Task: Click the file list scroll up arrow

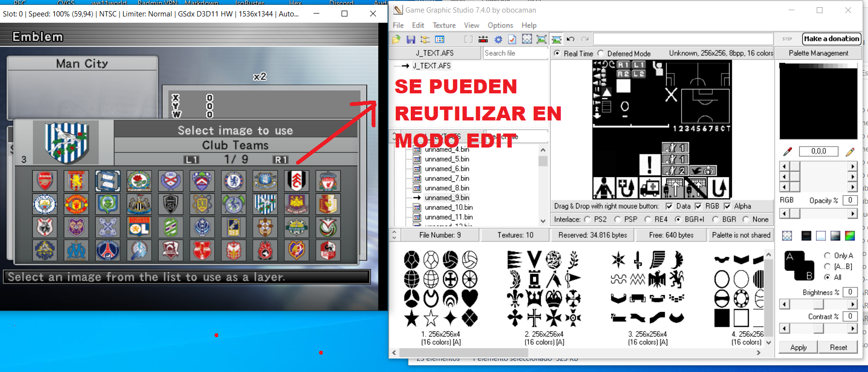Action: tap(543, 150)
